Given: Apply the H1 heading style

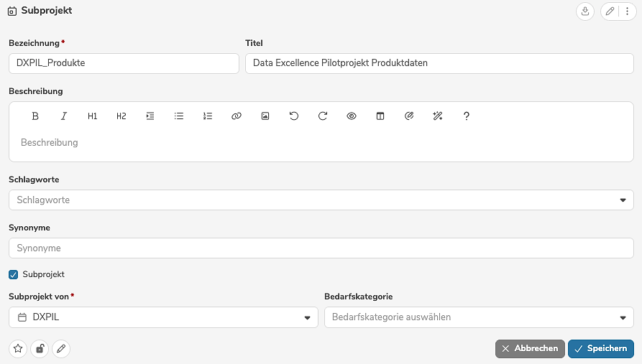Looking at the screenshot, I should [93, 116].
